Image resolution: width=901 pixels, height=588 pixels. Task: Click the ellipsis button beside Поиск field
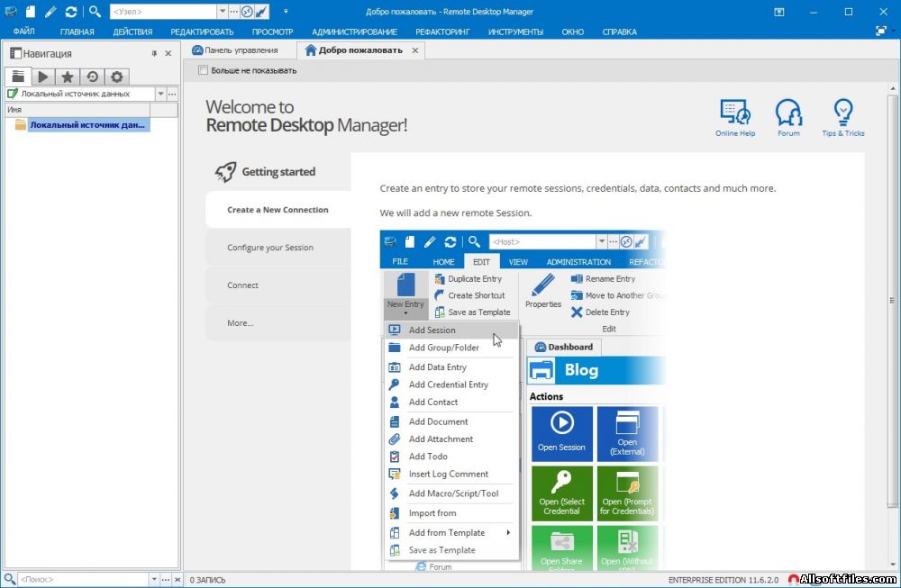point(166,579)
